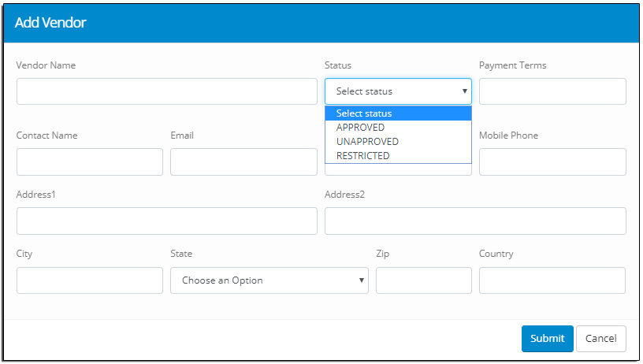Focus the Payment Terms field
This screenshot has width=643, height=364.
(x=552, y=91)
